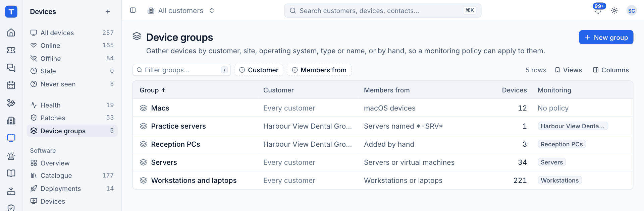
Task: Open the Practice servers group
Action: coord(178,126)
